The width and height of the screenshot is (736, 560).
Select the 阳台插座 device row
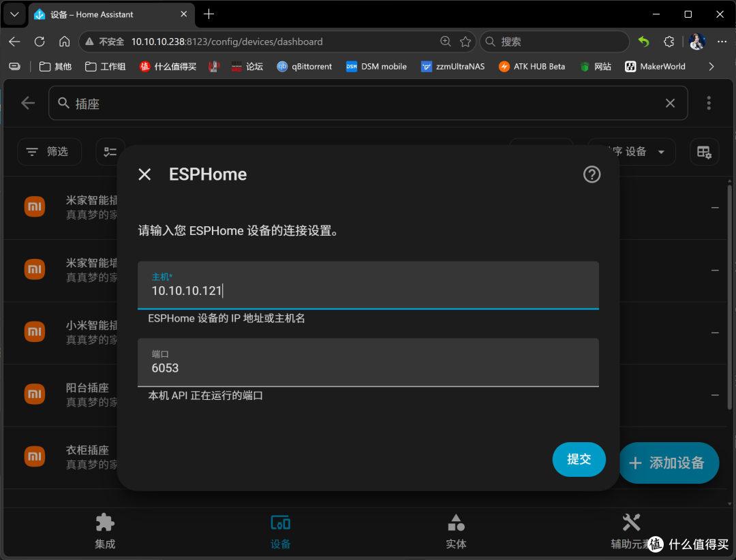point(365,395)
